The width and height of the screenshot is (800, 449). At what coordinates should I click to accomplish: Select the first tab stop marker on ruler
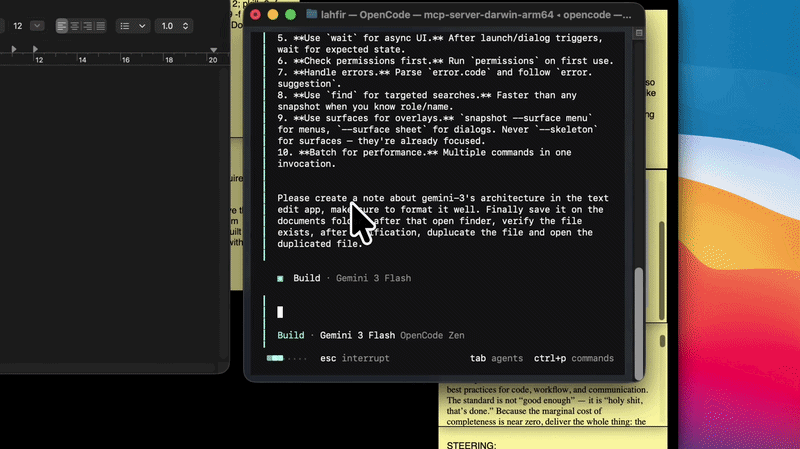[14, 49]
